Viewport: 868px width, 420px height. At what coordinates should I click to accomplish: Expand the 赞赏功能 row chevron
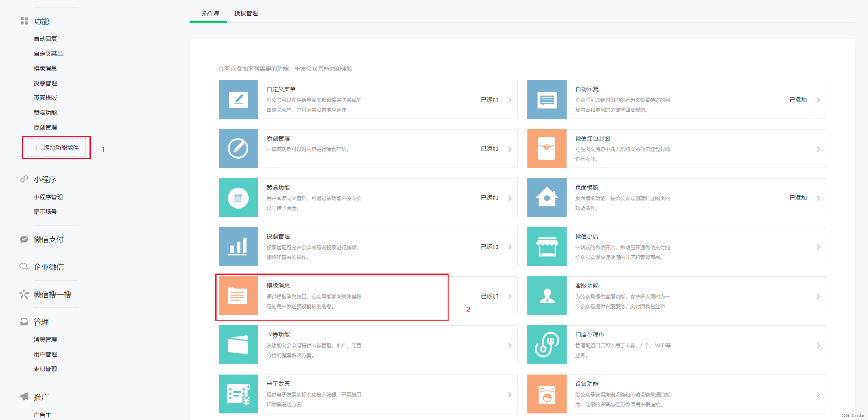510,198
